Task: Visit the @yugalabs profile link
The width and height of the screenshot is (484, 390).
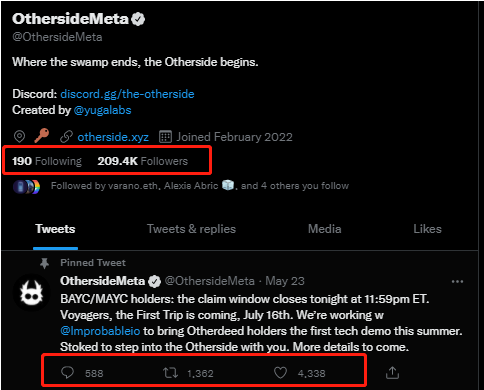Action: pyautogui.click(x=102, y=110)
